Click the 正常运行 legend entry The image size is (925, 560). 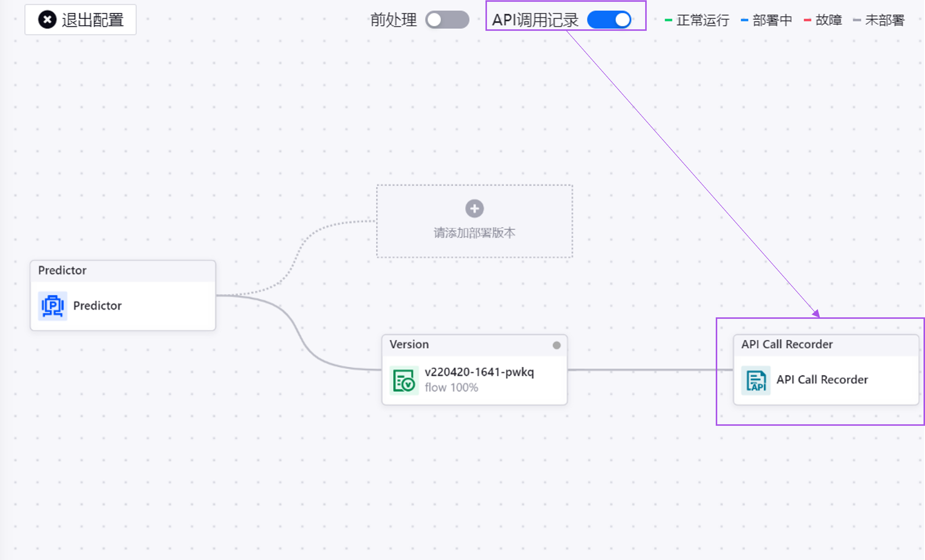(x=697, y=20)
